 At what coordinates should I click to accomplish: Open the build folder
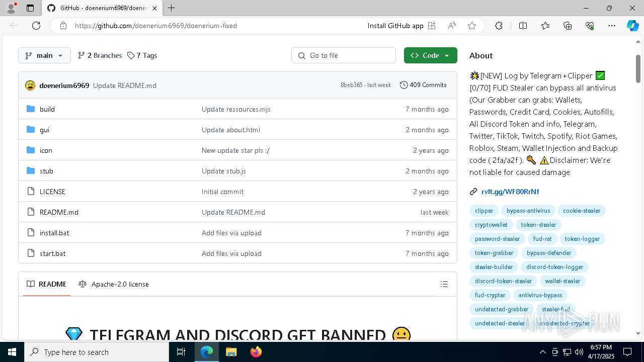click(x=47, y=109)
